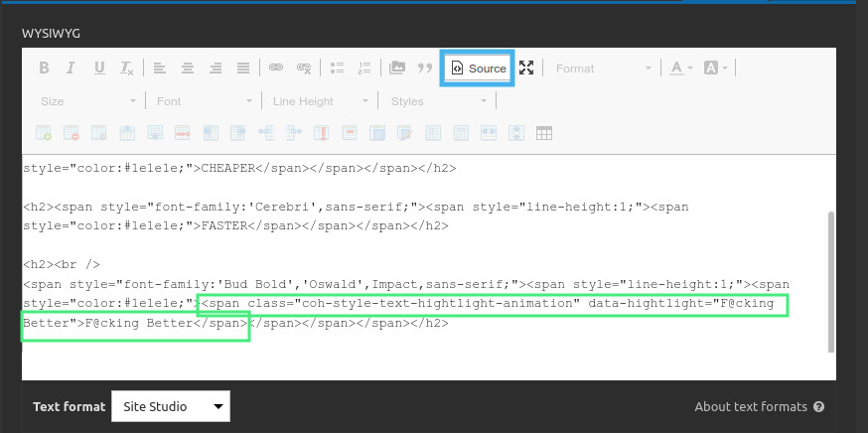Click the Source button

click(478, 69)
